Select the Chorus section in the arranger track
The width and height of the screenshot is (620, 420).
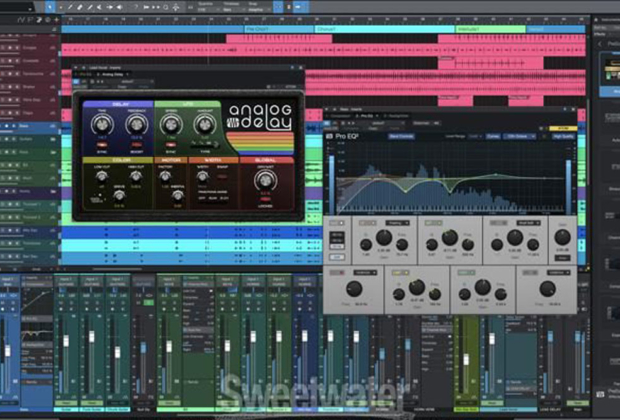pyautogui.click(x=384, y=29)
